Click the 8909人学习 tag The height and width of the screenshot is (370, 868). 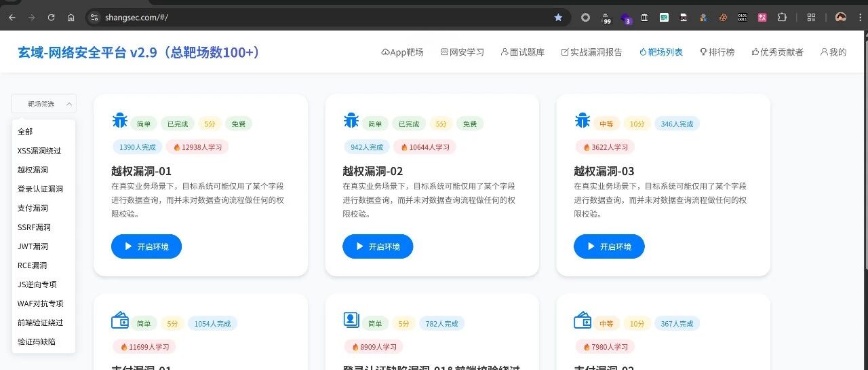pos(374,346)
